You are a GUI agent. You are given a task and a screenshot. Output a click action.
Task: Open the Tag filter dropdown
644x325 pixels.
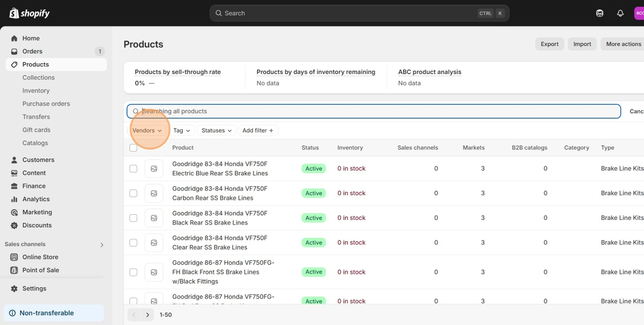[x=182, y=130]
